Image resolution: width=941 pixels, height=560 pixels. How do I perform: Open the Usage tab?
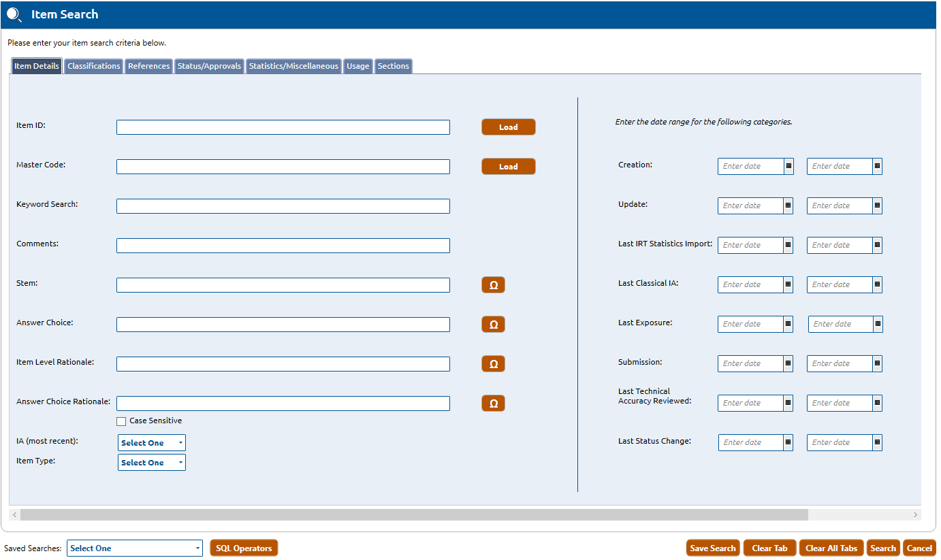click(357, 66)
